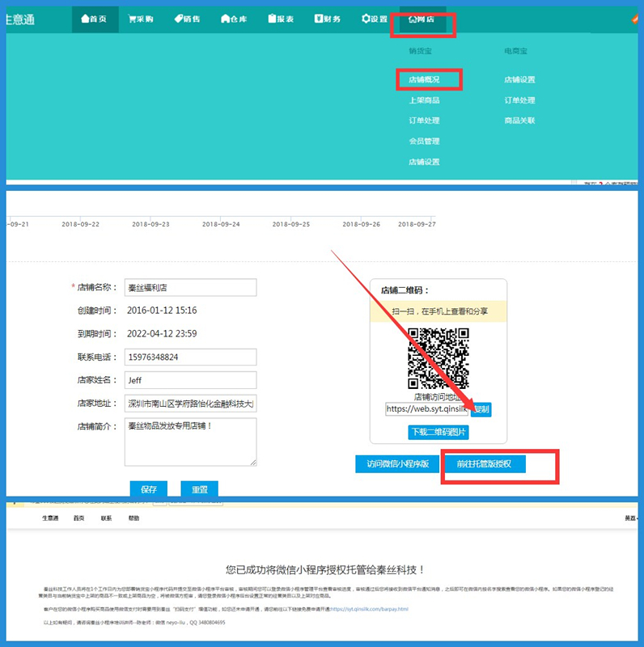Screen dimensions: 644x647
Task: Click 访问微信小程序版 button
Action: (x=397, y=463)
